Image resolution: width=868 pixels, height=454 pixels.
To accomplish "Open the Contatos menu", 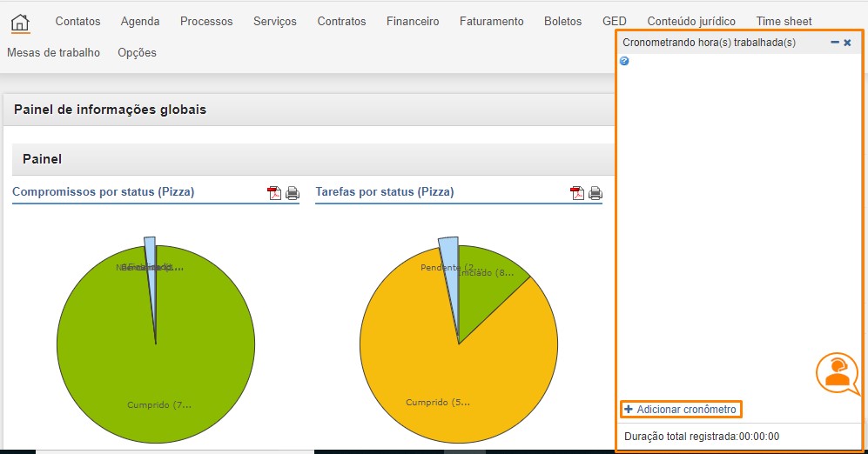I will pos(77,21).
